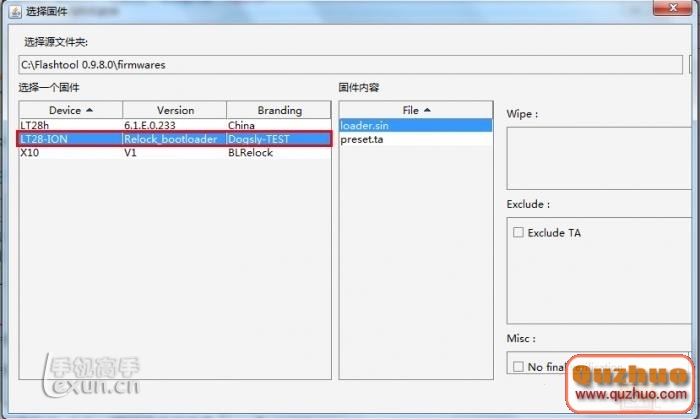Sort firmware contents by the File column
Image resolution: width=700 pixels, height=419 pixels.
pyautogui.click(x=416, y=110)
